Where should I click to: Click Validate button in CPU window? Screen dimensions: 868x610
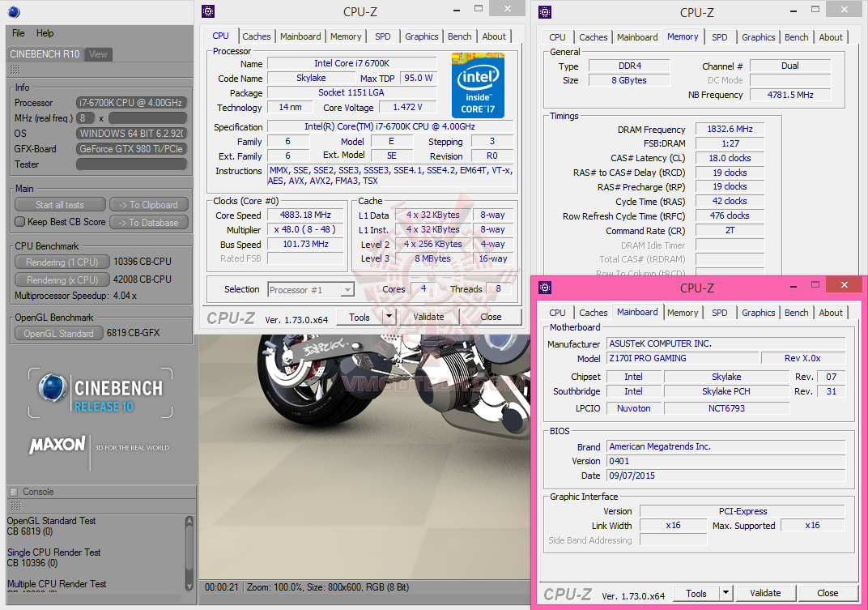coord(428,317)
